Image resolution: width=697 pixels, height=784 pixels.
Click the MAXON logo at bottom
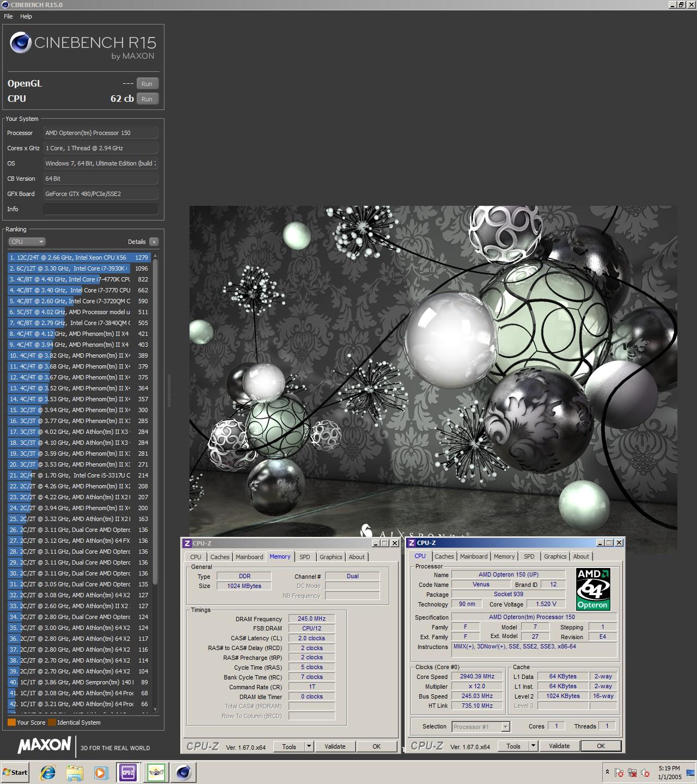click(x=45, y=745)
